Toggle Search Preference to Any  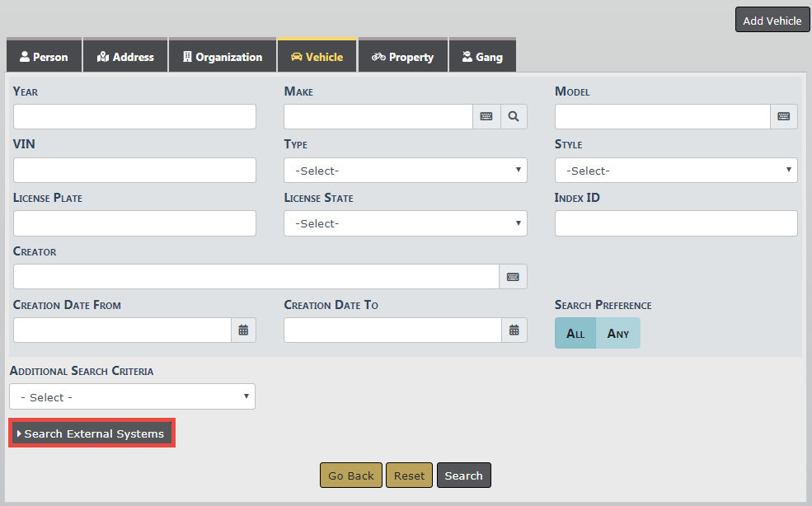[x=618, y=334]
